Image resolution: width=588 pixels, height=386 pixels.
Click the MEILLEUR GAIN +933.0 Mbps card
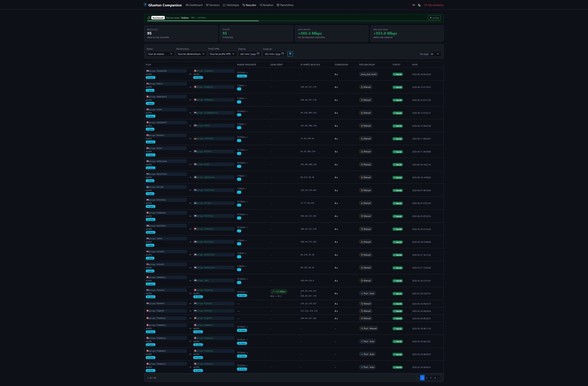pos(407,33)
